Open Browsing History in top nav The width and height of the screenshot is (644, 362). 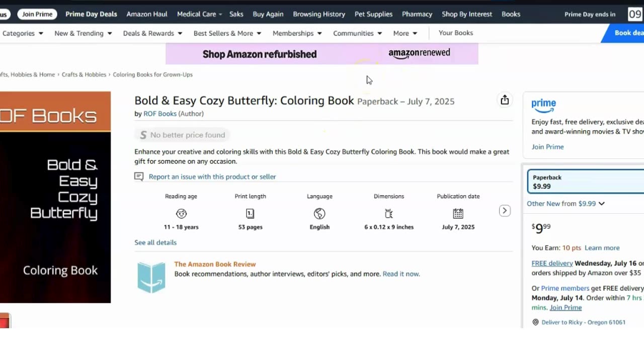[319, 14]
